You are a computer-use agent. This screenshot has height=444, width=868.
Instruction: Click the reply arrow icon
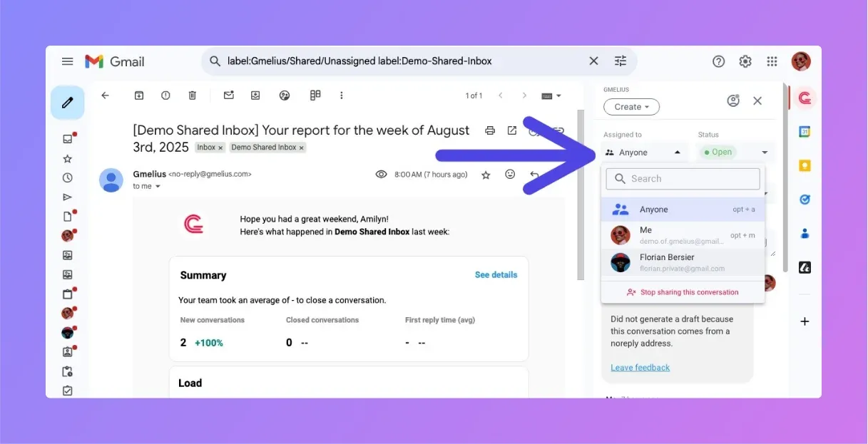534,175
